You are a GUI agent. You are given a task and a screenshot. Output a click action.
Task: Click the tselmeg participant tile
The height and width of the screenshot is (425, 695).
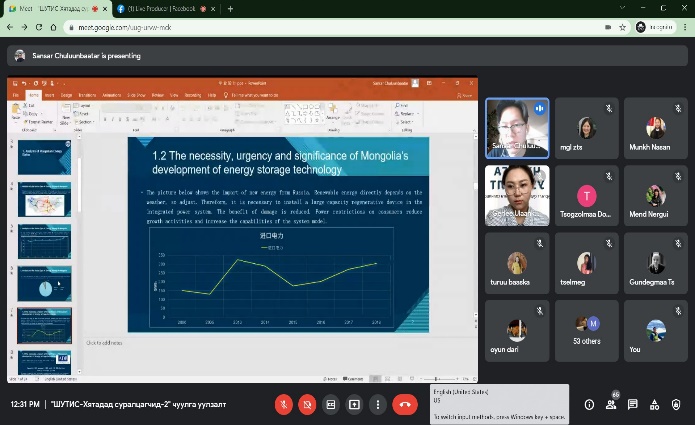586,263
